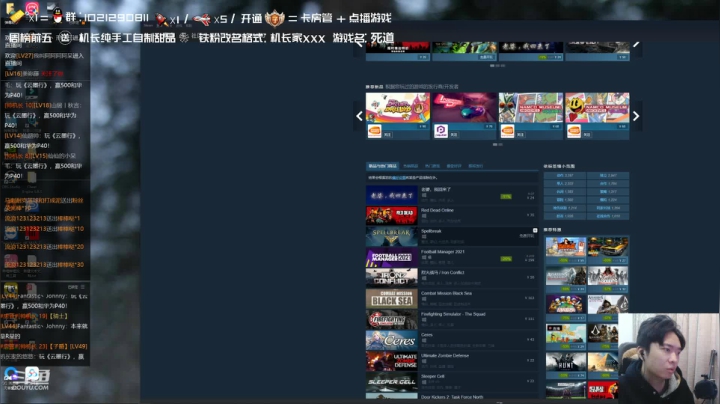This screenshot has width=720, height=404.
Task: Open the Sleeper Cell list entry
Action: pyautogui.click(x=452, y=381)
